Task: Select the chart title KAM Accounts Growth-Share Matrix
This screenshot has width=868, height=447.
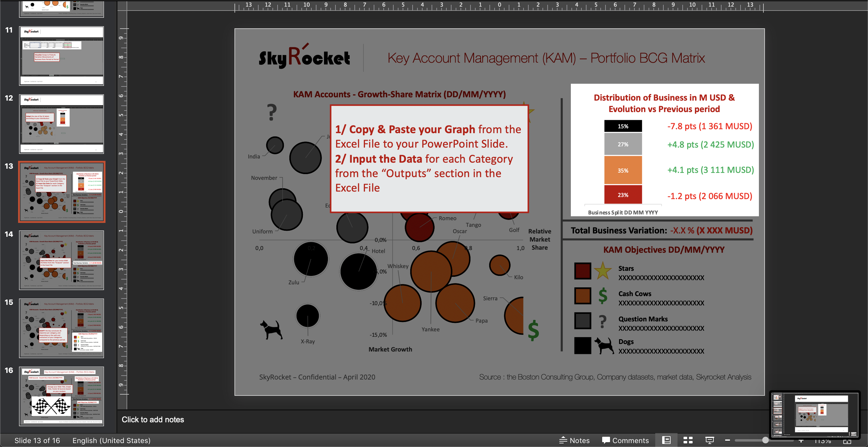Action: (x=399, y=94)
